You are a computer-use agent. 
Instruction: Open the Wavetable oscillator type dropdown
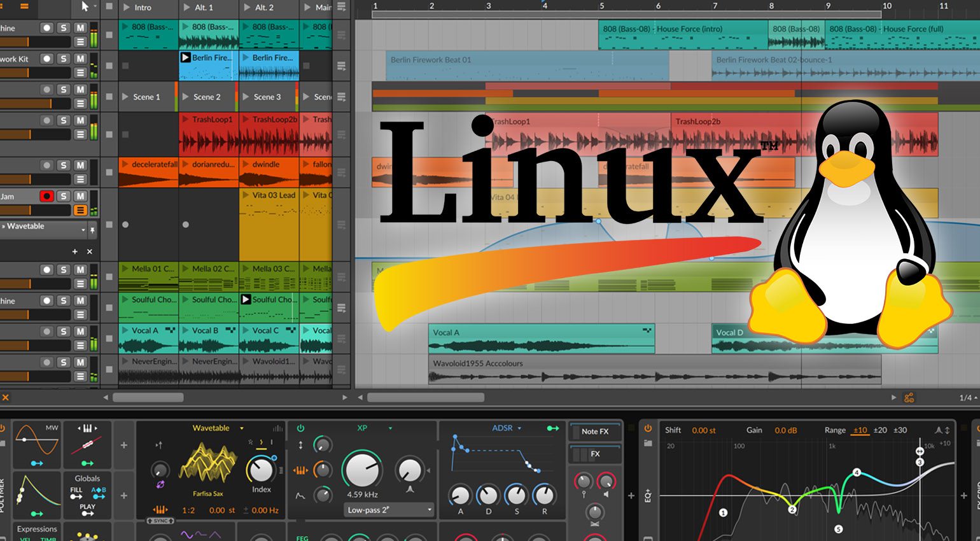point(242,428)
